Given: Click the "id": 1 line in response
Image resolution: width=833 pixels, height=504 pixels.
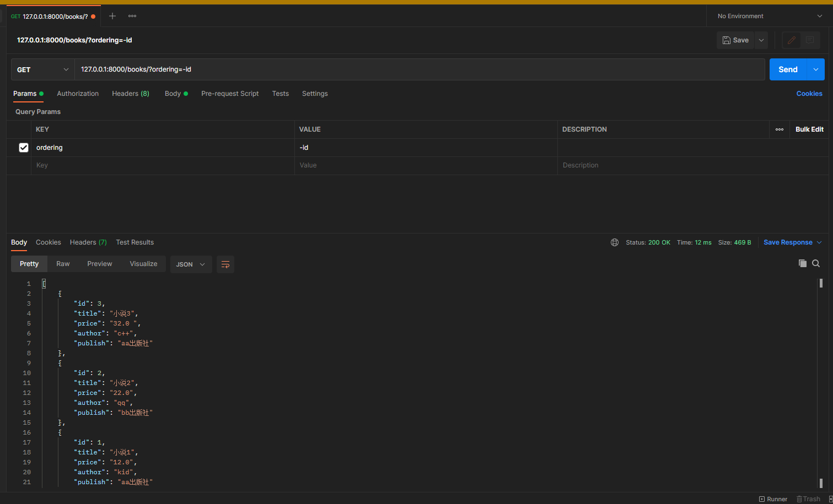Looking at the screenshot, I should pyautogui.click(x=89, y=442).
